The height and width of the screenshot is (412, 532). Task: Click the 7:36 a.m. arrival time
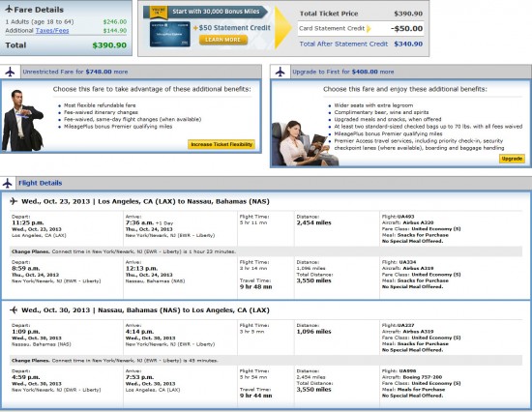[139, 222]
